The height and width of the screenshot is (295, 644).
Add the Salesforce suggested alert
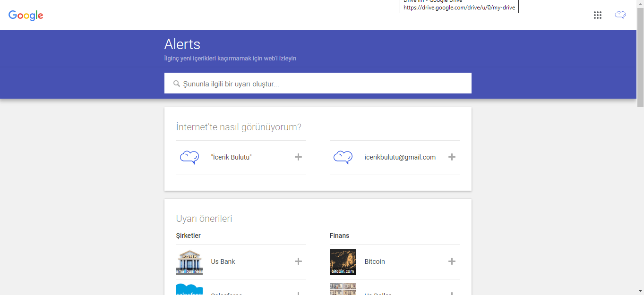[x=298, y=293]
